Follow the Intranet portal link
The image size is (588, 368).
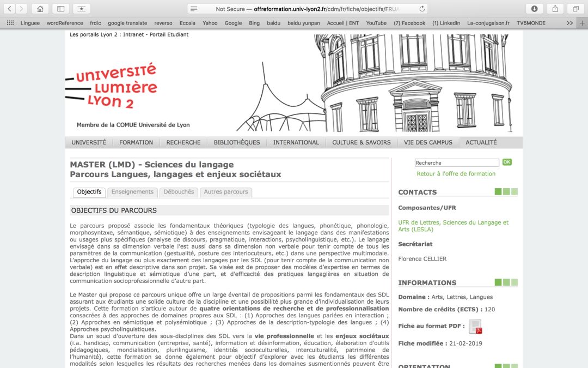click(x=133, y=34)
